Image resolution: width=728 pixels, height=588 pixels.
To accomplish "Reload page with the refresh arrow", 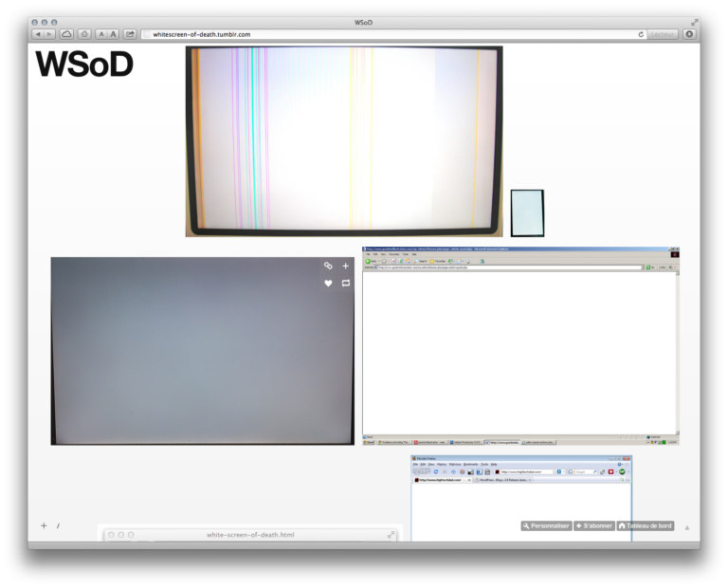I will pos(641,34).
